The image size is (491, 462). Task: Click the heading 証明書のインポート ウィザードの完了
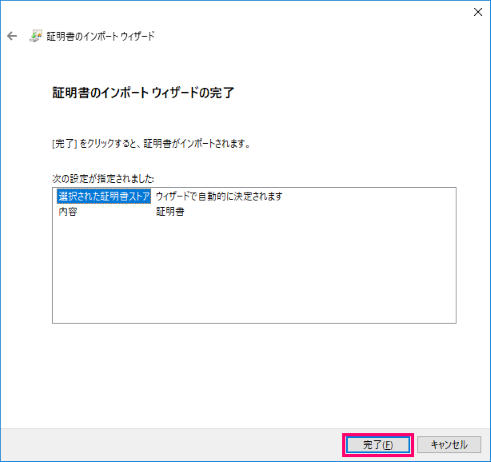[143, 93]
